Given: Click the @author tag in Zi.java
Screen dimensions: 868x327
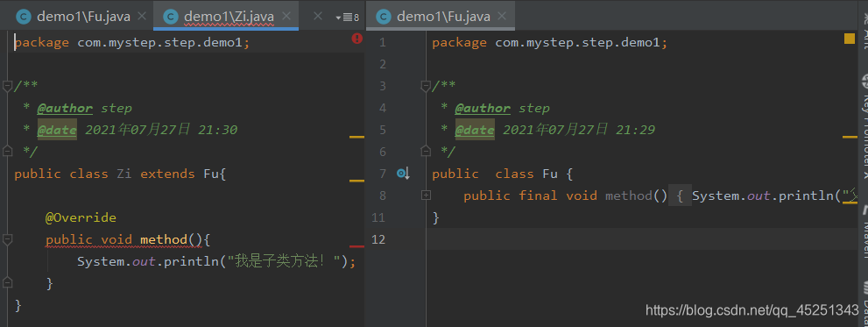Looking at the screenshot, I should coord(65,108).
